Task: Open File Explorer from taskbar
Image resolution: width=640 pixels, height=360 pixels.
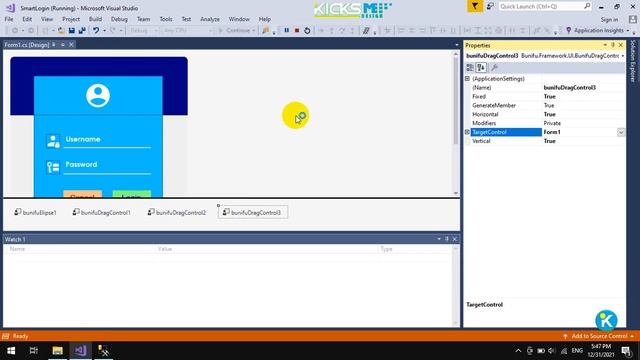Action: point(58,351)
